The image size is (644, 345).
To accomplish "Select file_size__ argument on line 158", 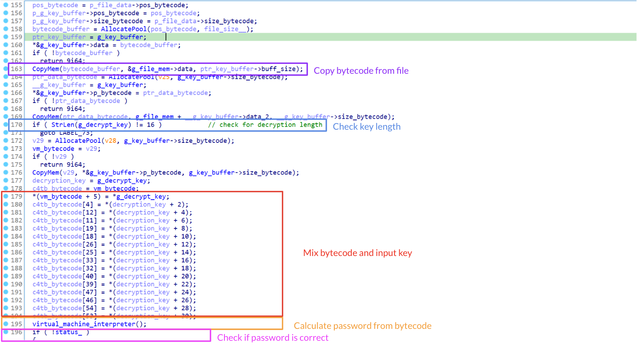I will tap(225, 29).
